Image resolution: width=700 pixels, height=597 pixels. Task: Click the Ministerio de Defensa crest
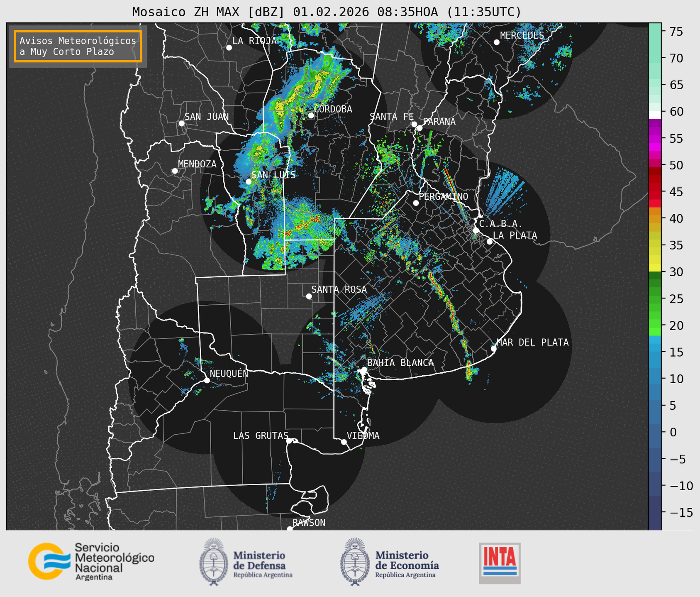(x=214, y=562)
